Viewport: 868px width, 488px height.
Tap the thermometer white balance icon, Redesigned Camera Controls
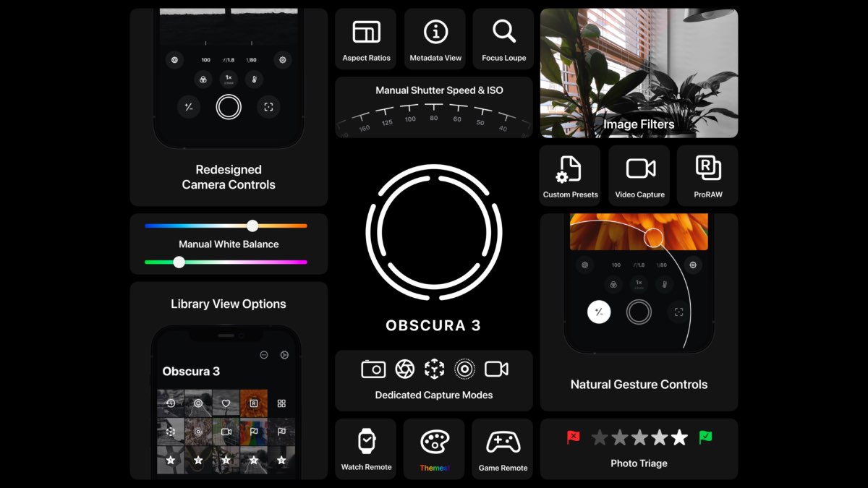254,80
